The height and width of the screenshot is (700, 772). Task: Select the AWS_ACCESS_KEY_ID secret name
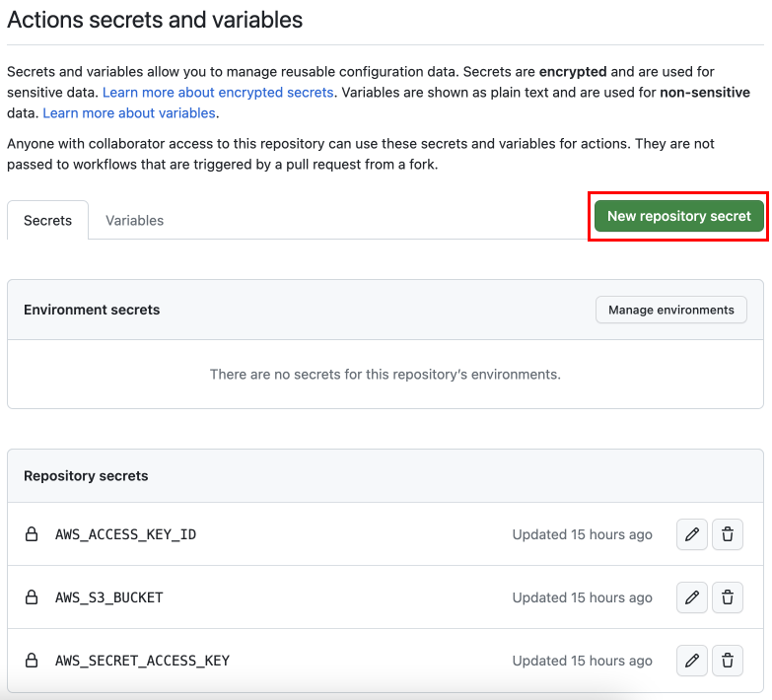tap(125, 534)
